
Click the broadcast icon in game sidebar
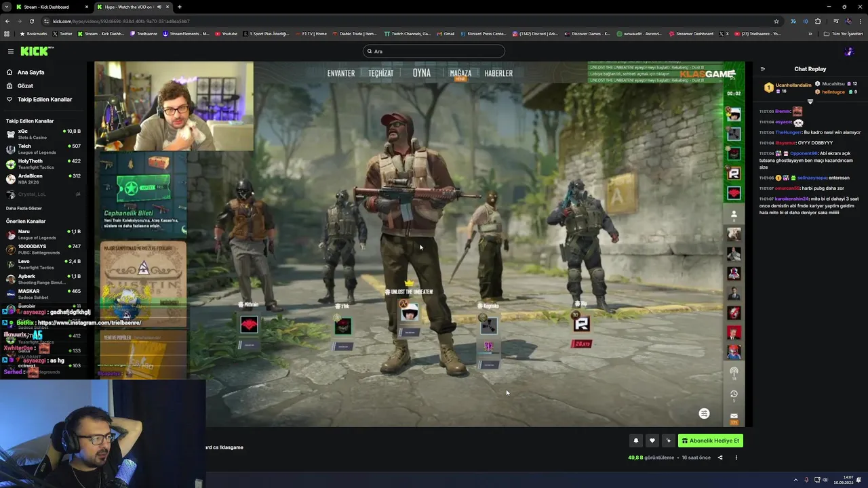(x=734, y=372)
